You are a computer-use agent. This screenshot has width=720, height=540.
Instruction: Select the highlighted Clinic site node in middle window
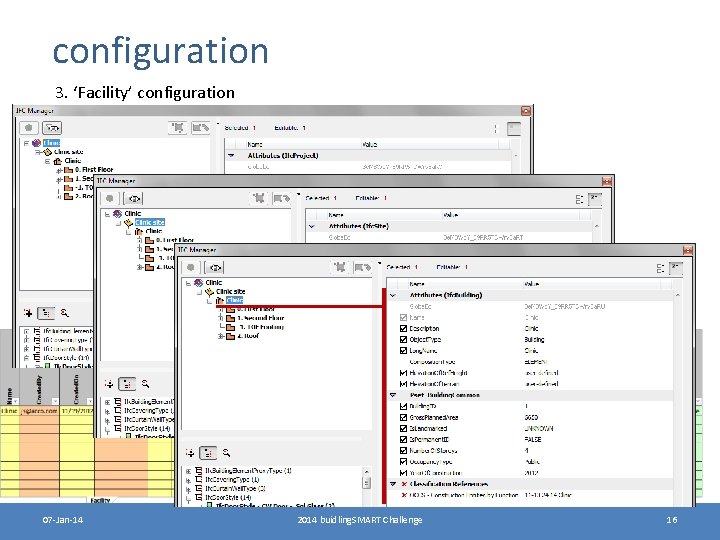click(x=150, y=222)
